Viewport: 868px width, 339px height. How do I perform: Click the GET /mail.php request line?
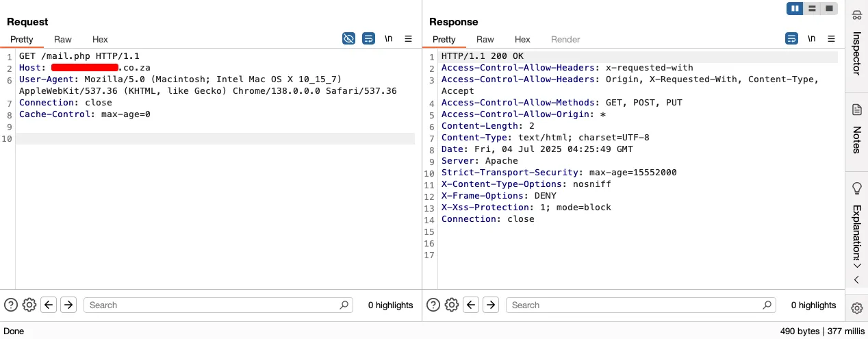(79, 56)
